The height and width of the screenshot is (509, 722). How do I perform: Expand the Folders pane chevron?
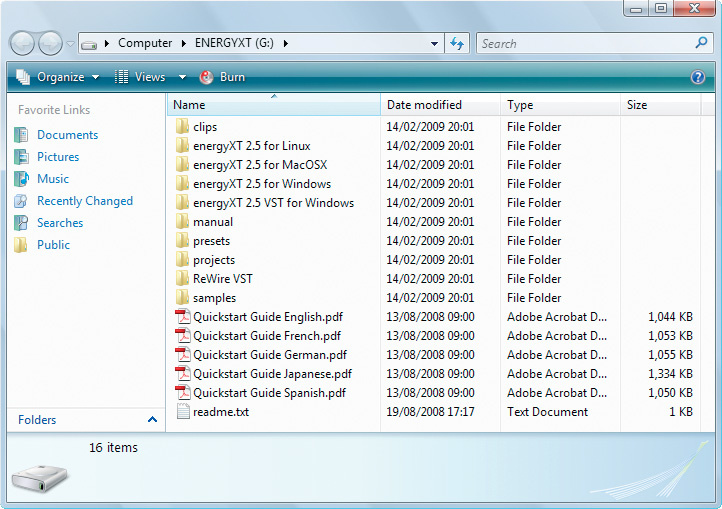tap(152, 420)
